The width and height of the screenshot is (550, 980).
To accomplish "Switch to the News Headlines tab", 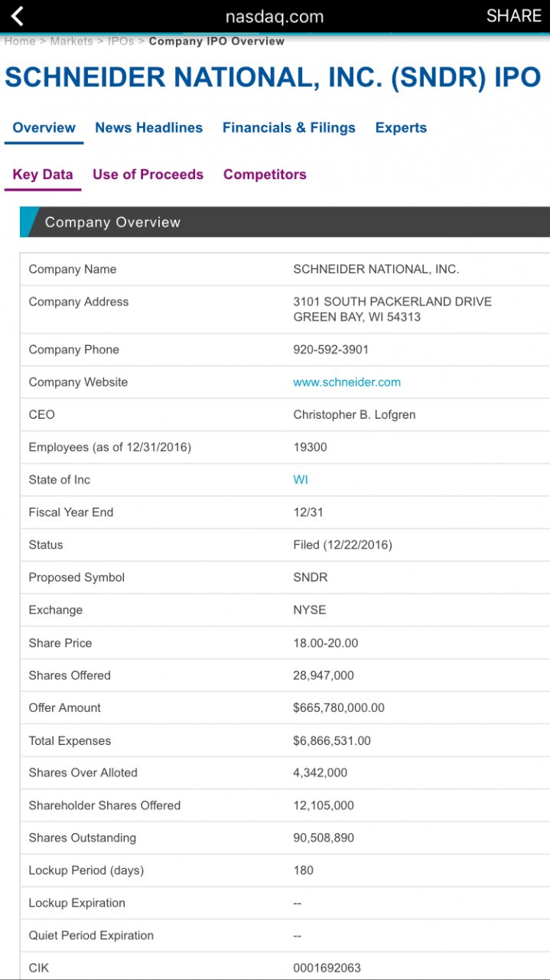I will [x=148, y=128].
